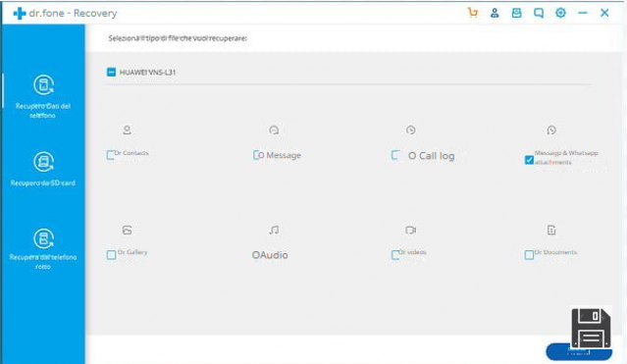
Task: Click the Documents file icon
Action: 551,230
